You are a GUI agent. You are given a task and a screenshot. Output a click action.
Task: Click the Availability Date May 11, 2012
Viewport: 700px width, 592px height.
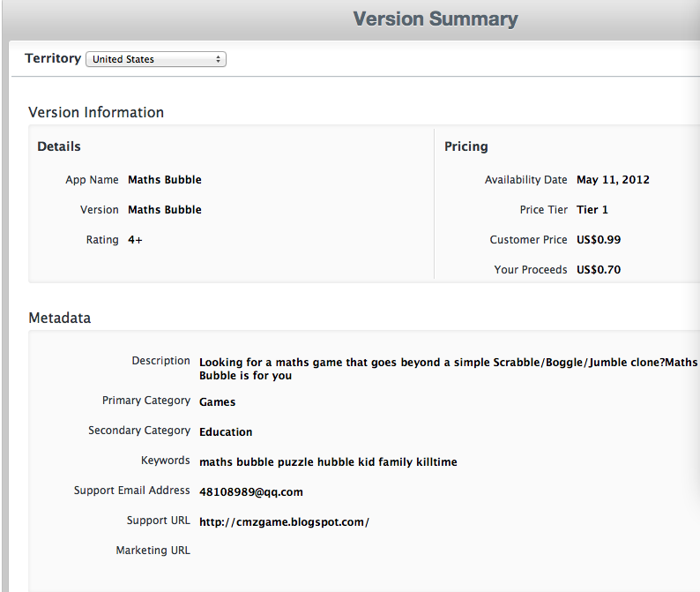pos(613,180)
